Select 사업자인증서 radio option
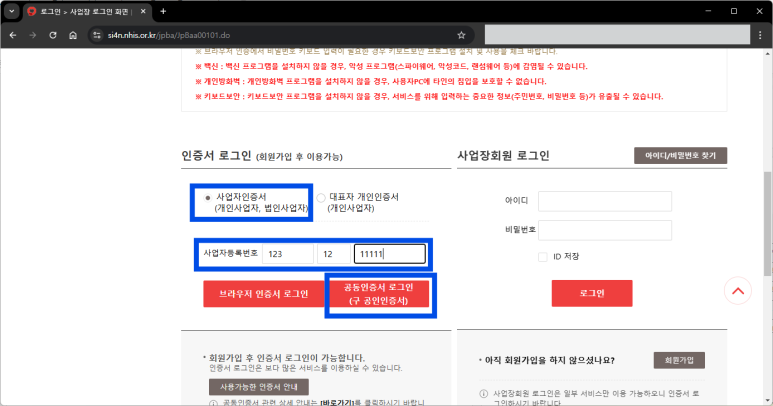This screenshot has width=773, height=406. [x=208, y=198]
